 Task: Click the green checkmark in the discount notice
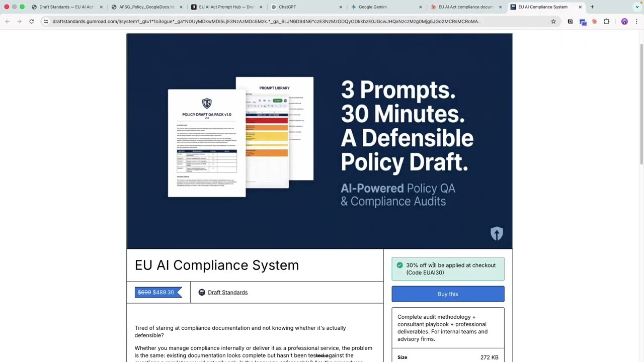click(399, 265)
